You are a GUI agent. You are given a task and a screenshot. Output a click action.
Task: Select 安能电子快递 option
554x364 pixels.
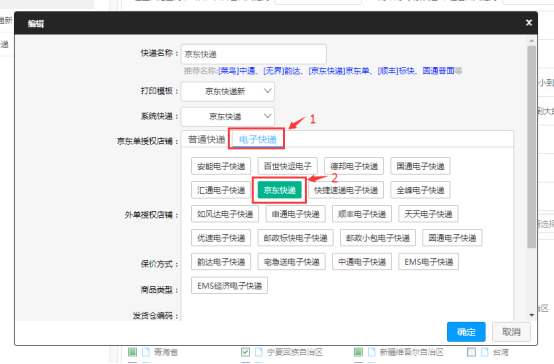click(221, 166)
